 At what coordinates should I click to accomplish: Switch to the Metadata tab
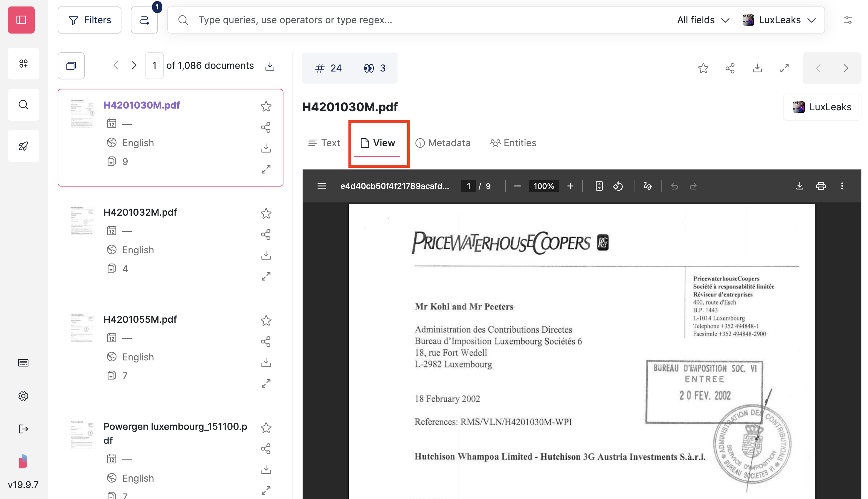point(443,143)
